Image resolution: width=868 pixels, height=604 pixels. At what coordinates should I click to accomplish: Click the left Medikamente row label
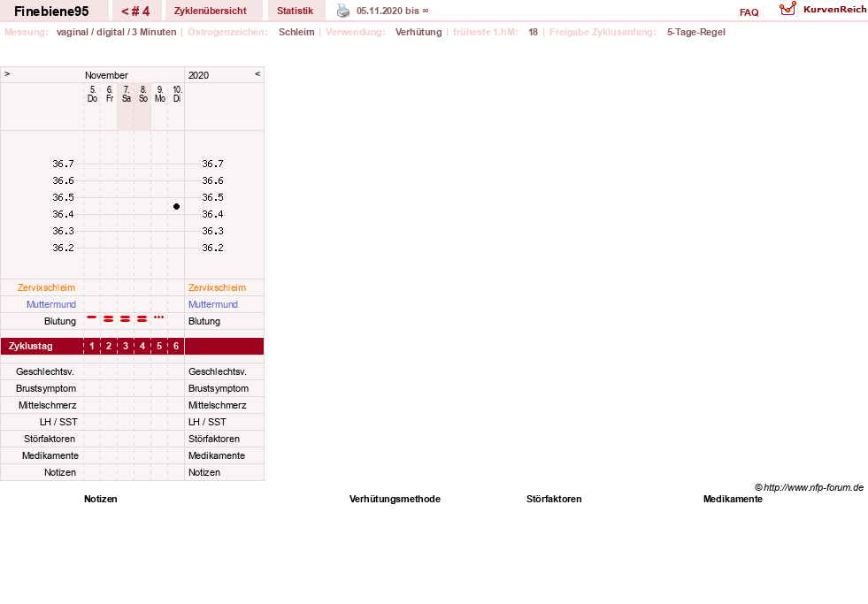click(50, 455)
